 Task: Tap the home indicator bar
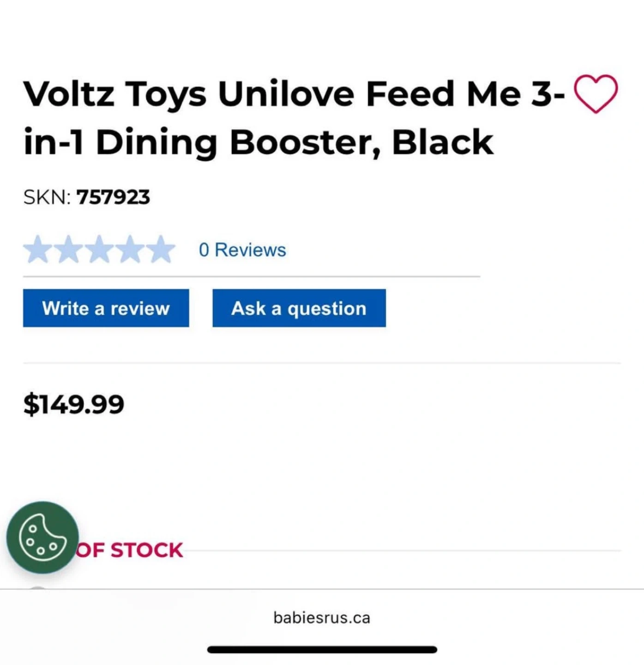coord(322,650)
